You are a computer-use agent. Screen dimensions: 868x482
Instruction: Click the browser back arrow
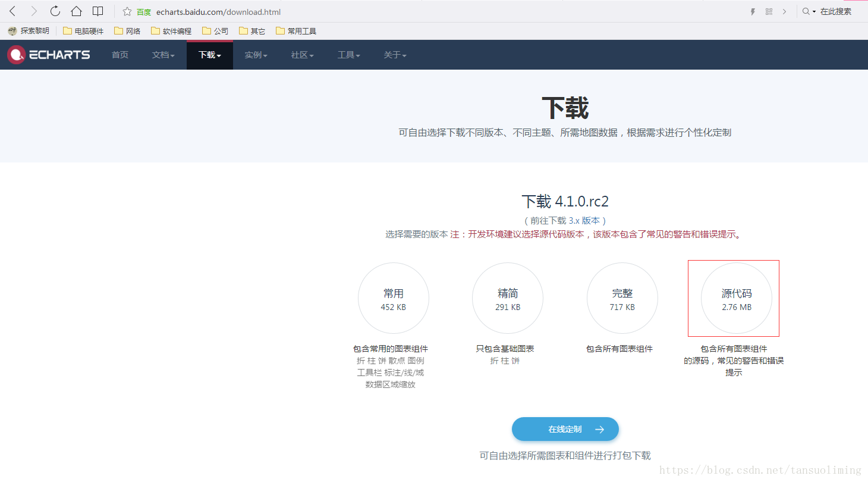pyautogui.click(x=12, y=11)
